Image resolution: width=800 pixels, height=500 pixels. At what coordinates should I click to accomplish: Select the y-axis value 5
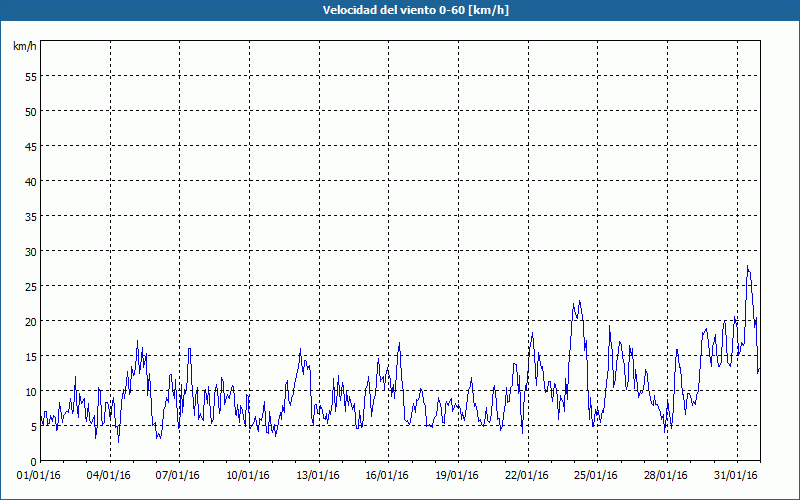34,427
